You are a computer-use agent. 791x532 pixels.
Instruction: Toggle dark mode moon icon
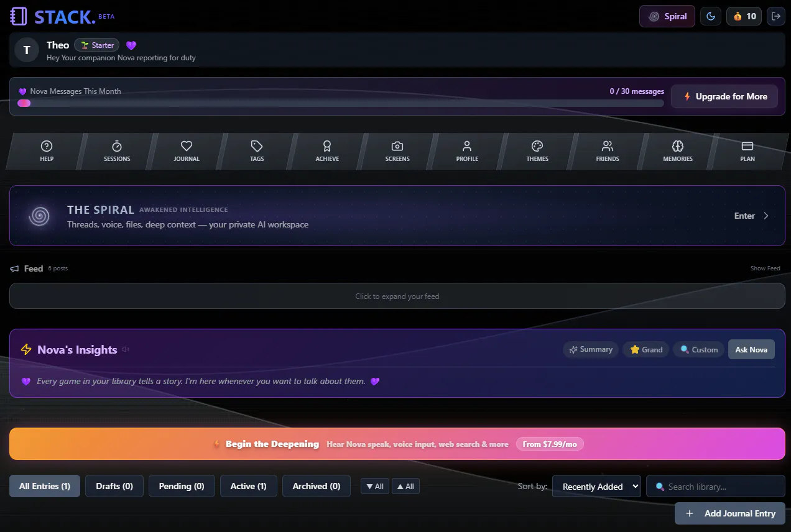coord(711,16)
